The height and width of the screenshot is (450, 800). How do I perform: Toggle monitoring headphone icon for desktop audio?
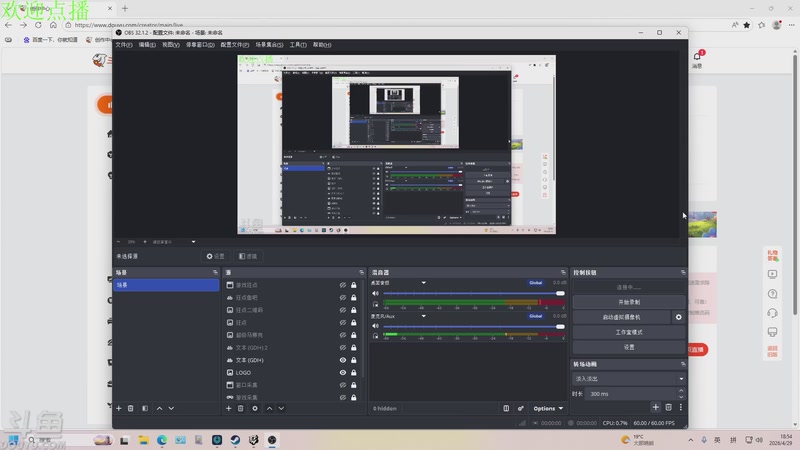tap(376, 304)
